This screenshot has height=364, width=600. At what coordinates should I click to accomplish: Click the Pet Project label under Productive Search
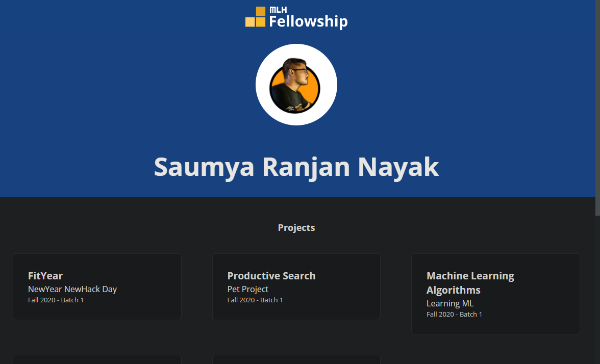(x=247, y=289)
